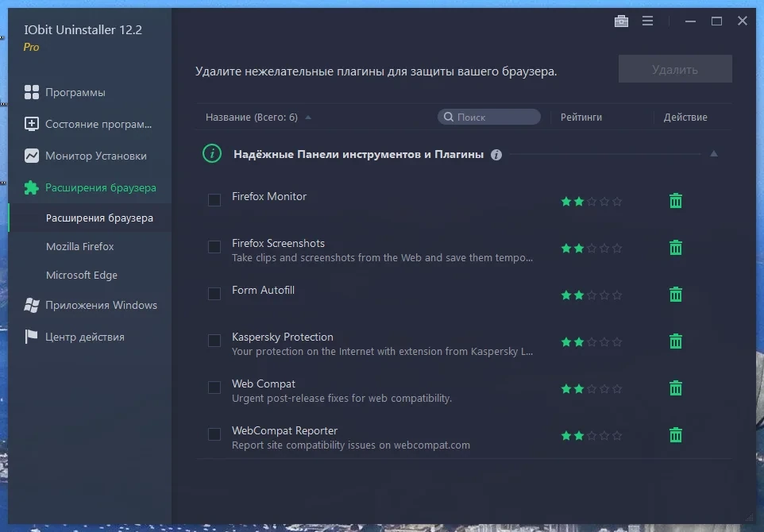The width and height of the screenshot is (764, 532).
Task: Maximize the IObit Uninstaller window
Action: point(716,21)
